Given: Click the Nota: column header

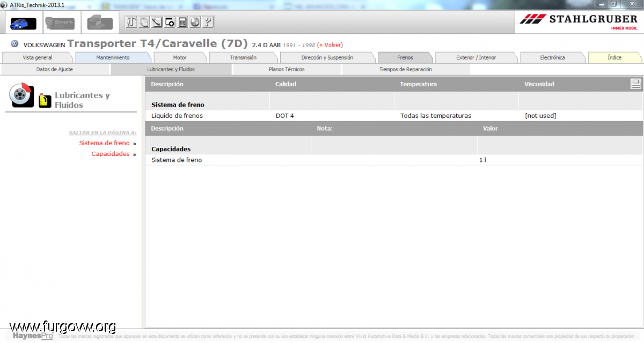Looking at the screenshot, I should 325,129.
